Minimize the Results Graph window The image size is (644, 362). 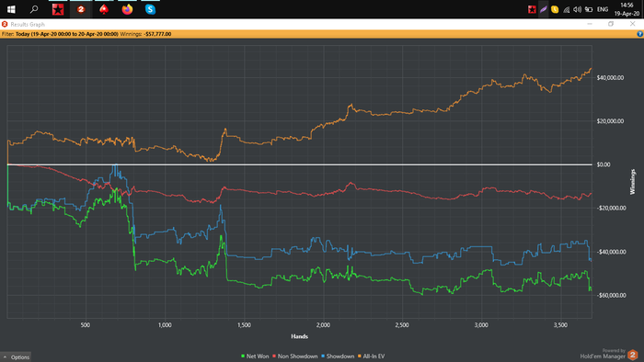pos(590,24)
